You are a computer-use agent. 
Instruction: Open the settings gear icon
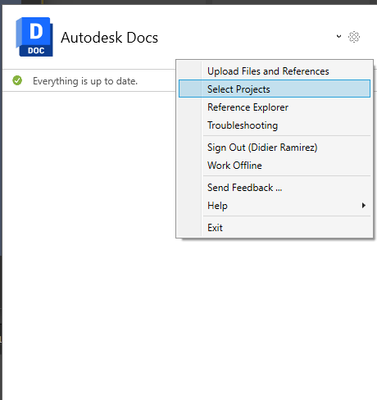pyautogui.click(x=354, y=37)
